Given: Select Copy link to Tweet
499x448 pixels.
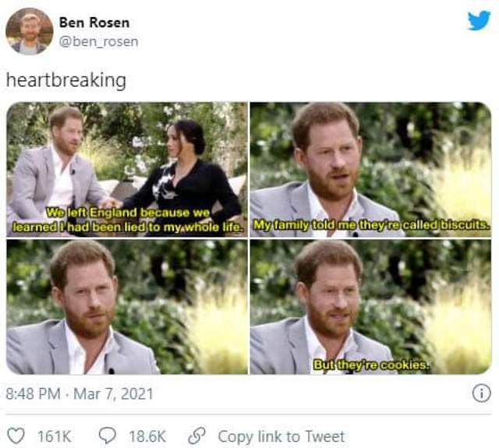Looking at the screenshot, I should pos(281,436).
